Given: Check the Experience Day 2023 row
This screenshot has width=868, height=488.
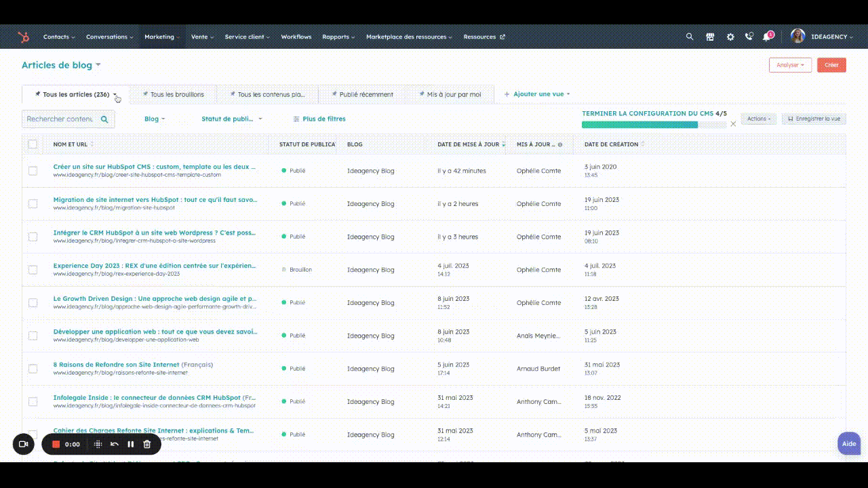Looking at the screenshot, I should [33, 270].
